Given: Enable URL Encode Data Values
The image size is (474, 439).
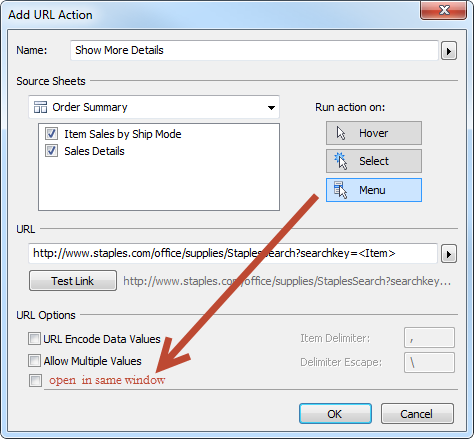Looking at the screenshot, I should [35, 339].
